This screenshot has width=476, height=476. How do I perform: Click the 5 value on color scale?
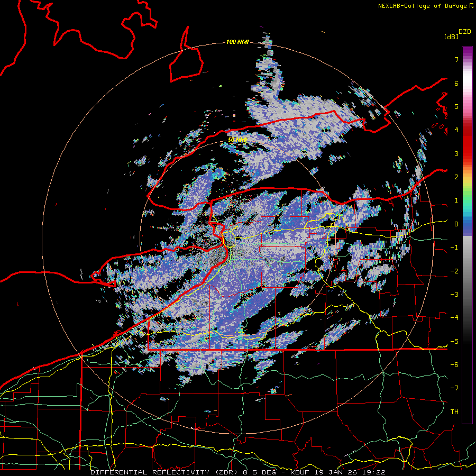pyautogui.click(x=456, y=106)
